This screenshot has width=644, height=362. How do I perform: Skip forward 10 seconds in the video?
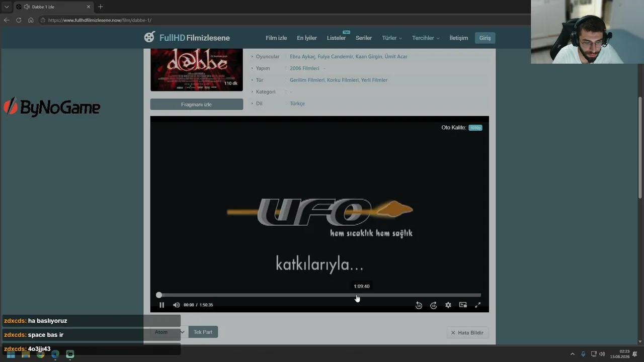(x=434, y=305)
